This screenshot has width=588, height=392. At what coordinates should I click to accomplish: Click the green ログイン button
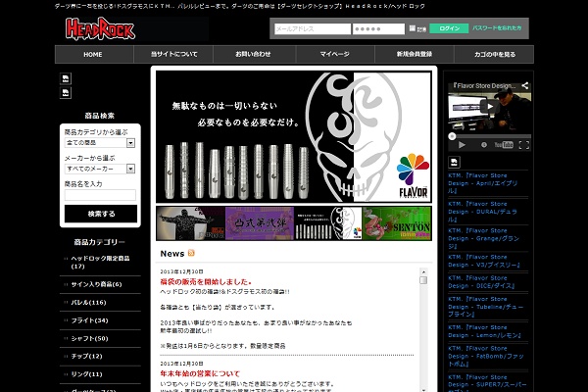449,28
